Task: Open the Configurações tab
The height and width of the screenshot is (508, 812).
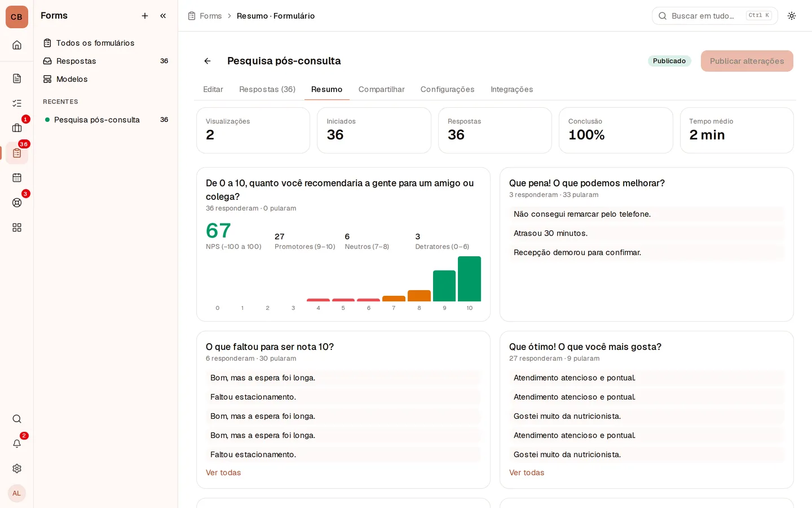Action: 448,89
